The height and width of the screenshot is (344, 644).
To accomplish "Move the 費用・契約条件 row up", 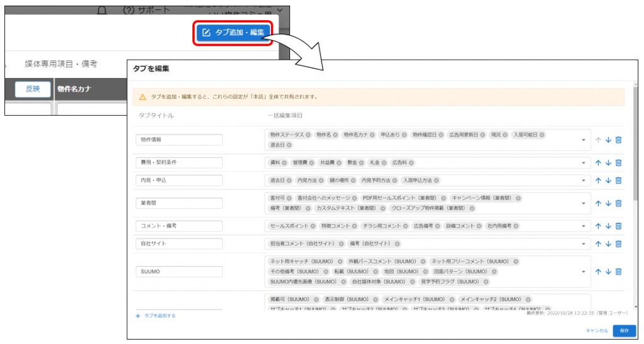I will (x=598, y=162).
